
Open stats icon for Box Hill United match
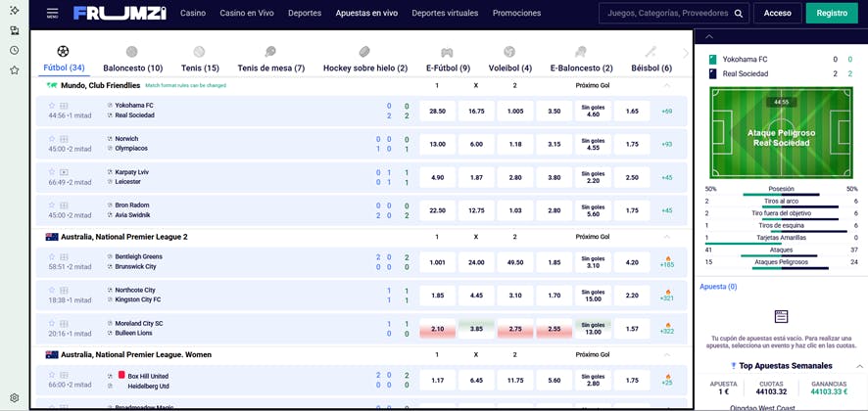pyautogui.click(x=64, y=375)
